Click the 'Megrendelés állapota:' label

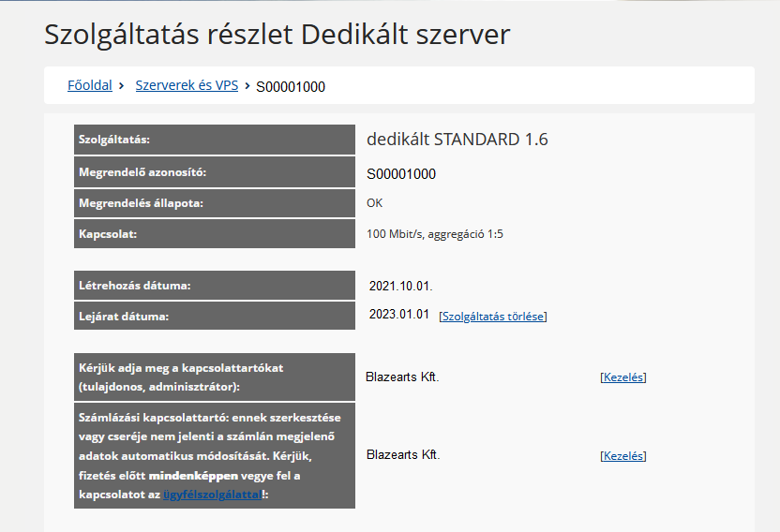[215, 203]
